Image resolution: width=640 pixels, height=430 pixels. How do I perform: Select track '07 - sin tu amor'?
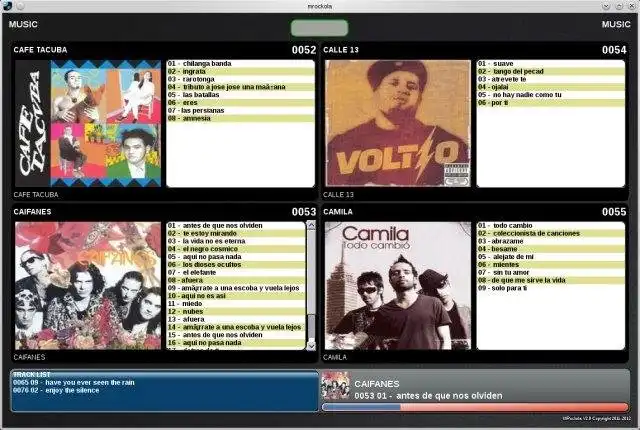(551, 273)
